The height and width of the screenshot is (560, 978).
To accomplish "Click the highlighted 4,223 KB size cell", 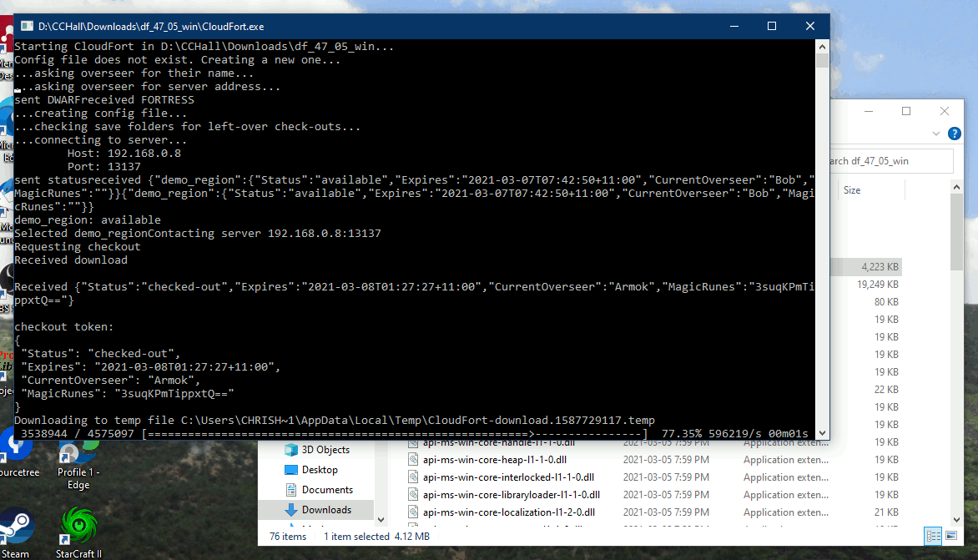I will [880, 267].
